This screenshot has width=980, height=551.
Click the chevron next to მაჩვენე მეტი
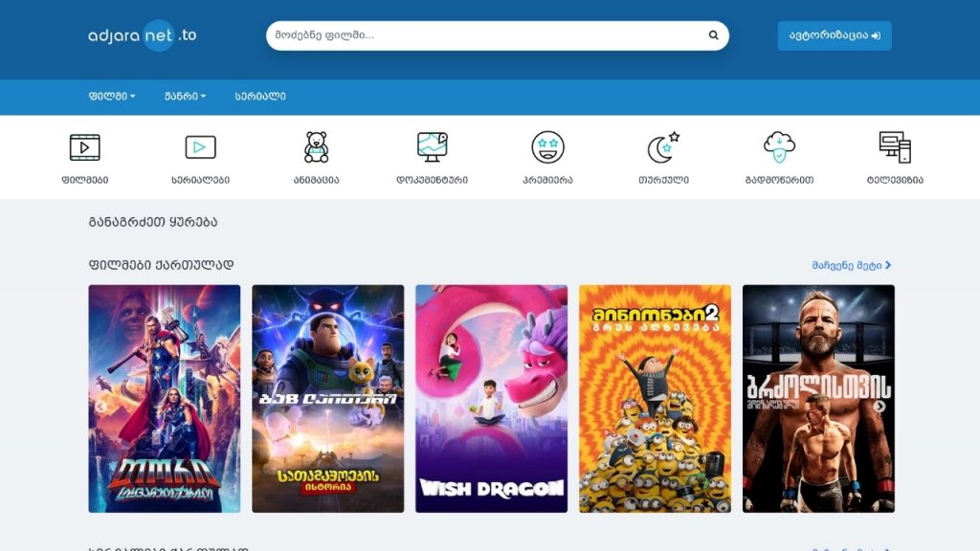(888, 265)
